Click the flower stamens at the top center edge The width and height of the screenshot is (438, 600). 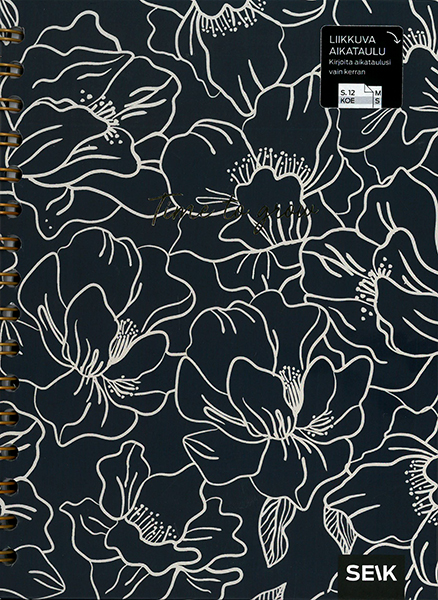click(x=233, y=18)
